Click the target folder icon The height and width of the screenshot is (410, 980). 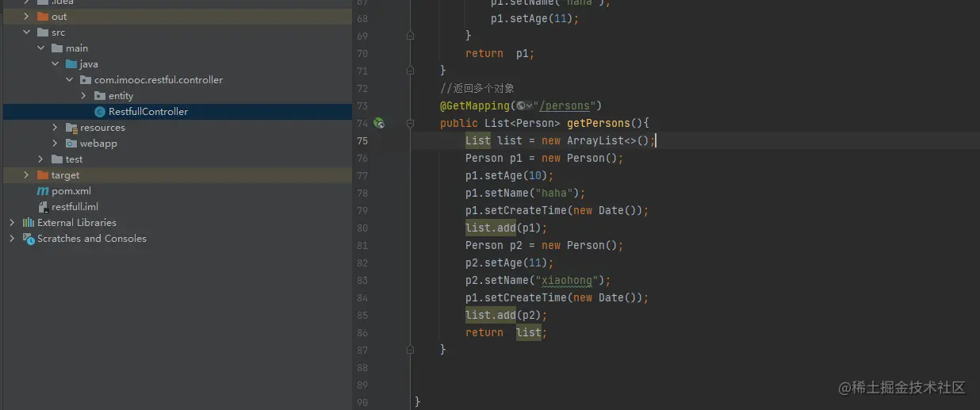42,175
